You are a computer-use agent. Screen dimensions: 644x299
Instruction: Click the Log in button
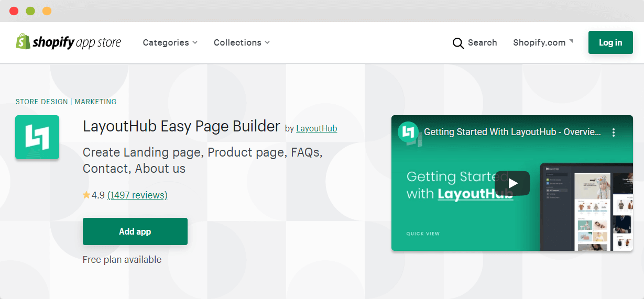coord(610,42)
